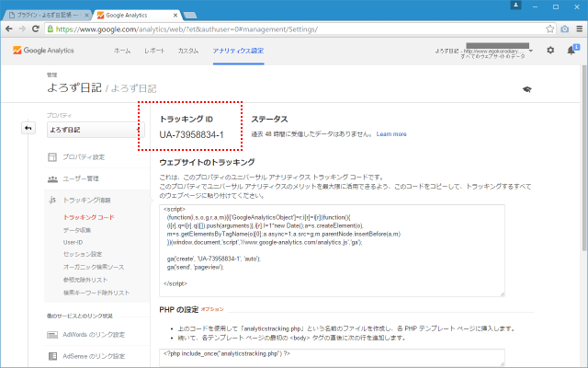Open ユーザー管理 in the sidebar
The image size is (588, 368).
click(83, 178)
